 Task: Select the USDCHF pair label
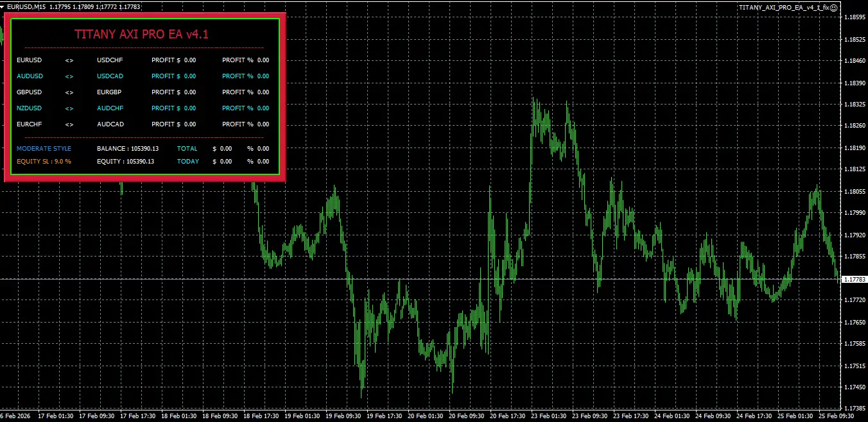coord(110,60)
